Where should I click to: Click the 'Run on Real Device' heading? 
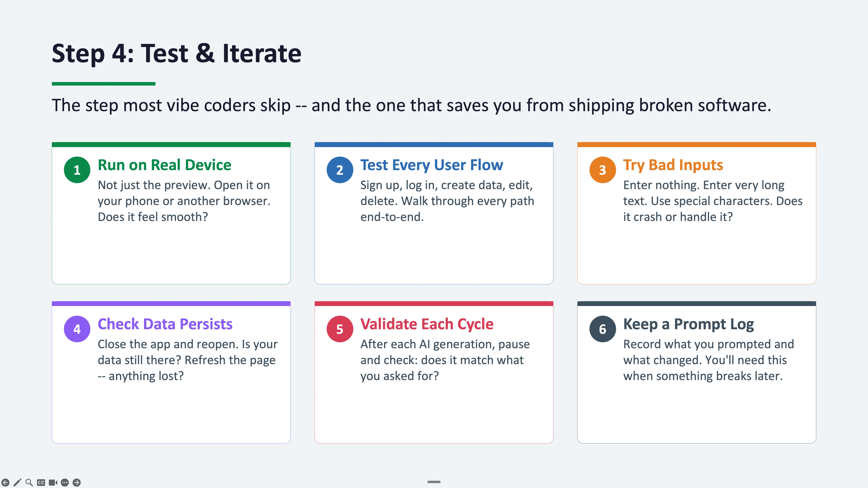(164, 165)
